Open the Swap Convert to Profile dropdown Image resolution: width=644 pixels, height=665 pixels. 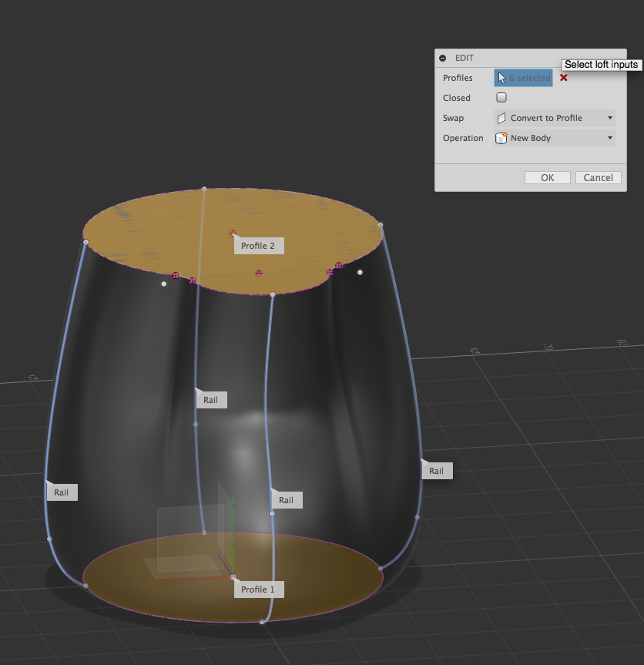pos(555,118)
